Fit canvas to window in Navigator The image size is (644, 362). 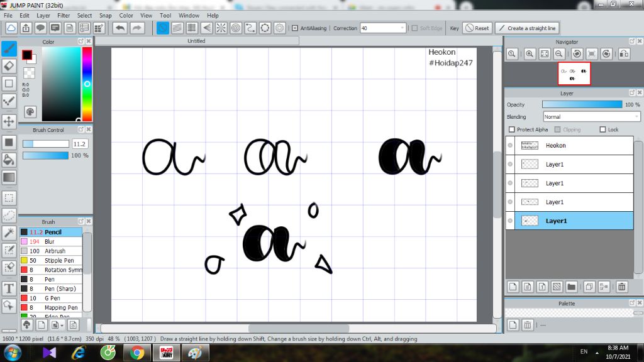point(544,54)
